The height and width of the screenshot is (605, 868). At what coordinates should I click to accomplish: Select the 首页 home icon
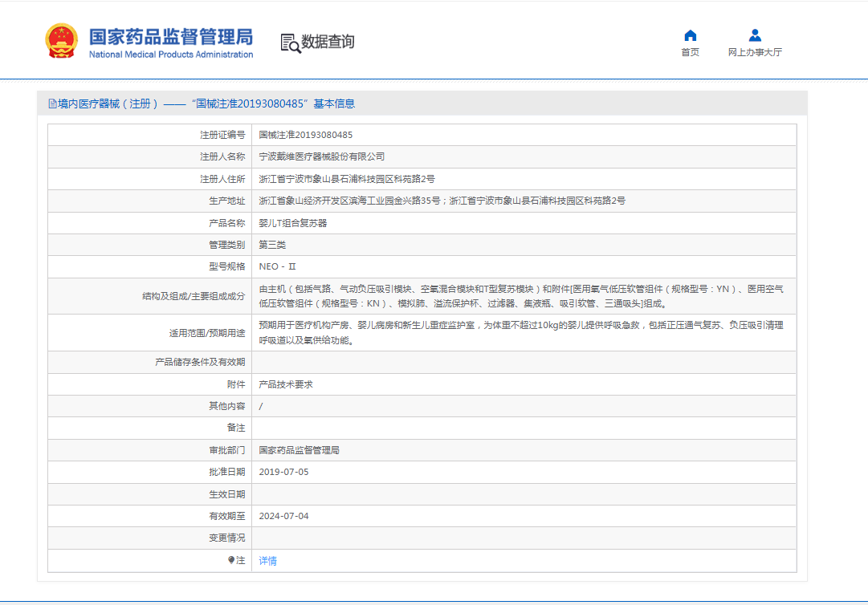point(690,35)
